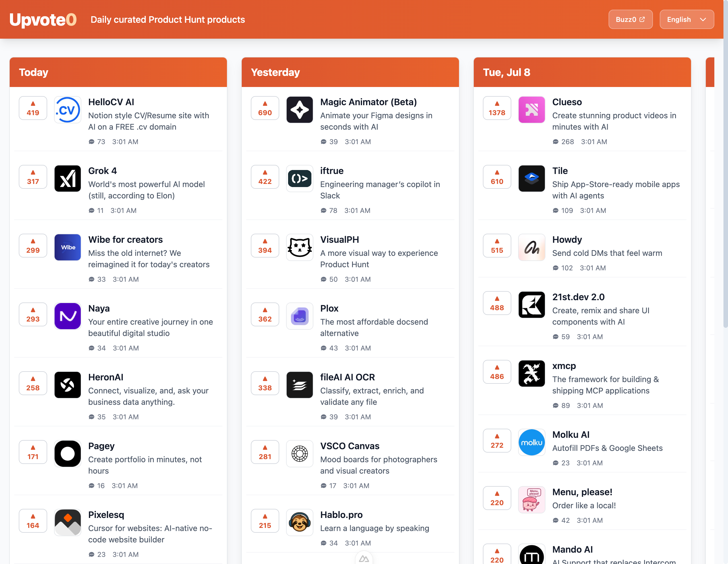Click the Hablo.pro sloth icon

point(299,522)
